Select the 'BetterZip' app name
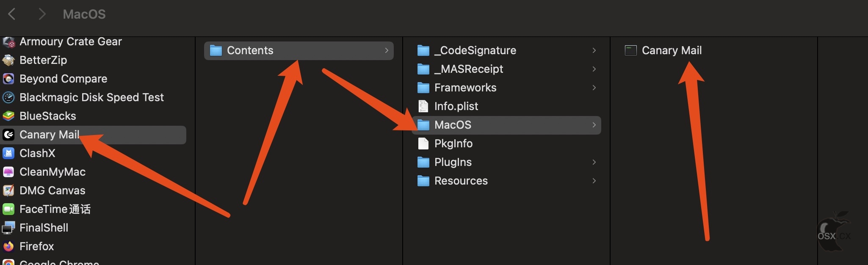Viewport: 868px width, 265px height. (x=43, y=60)
